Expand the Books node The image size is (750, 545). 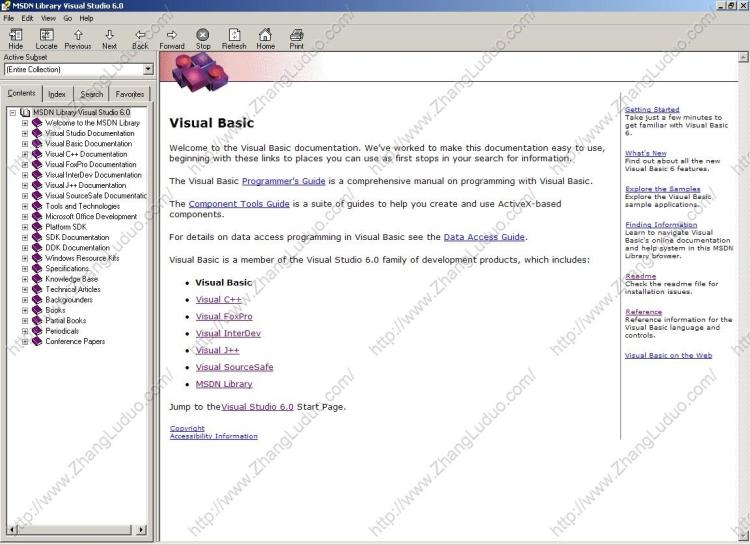tap(25, 310)
